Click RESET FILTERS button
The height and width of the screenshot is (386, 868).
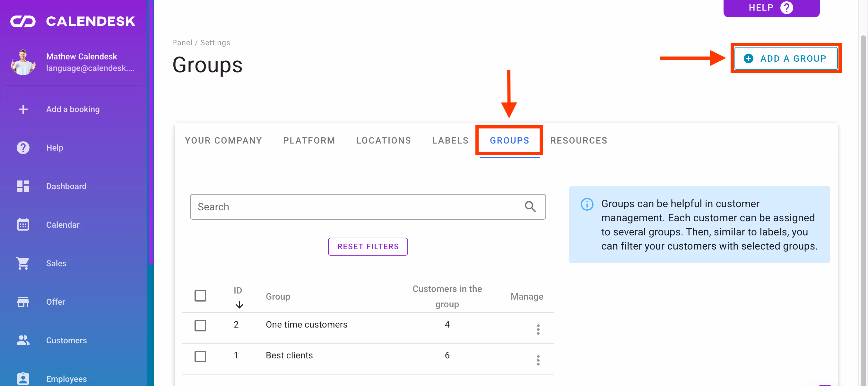(368, 246)
